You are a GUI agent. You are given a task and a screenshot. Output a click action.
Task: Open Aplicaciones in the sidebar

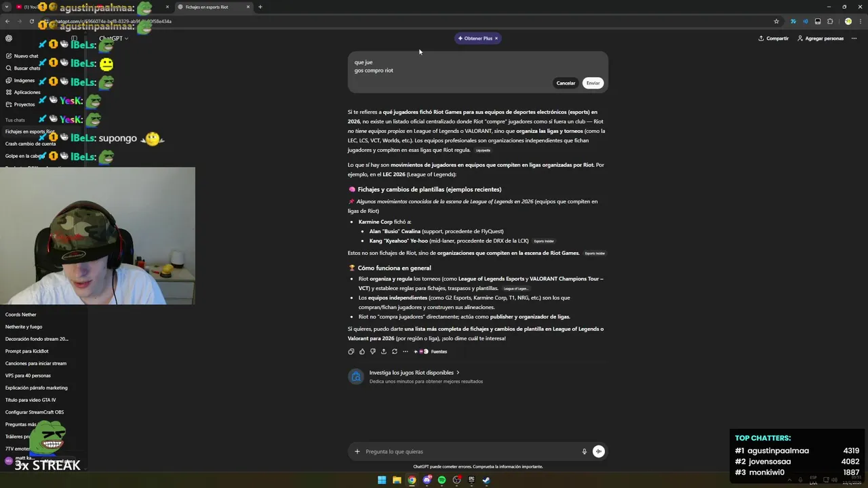23,92
